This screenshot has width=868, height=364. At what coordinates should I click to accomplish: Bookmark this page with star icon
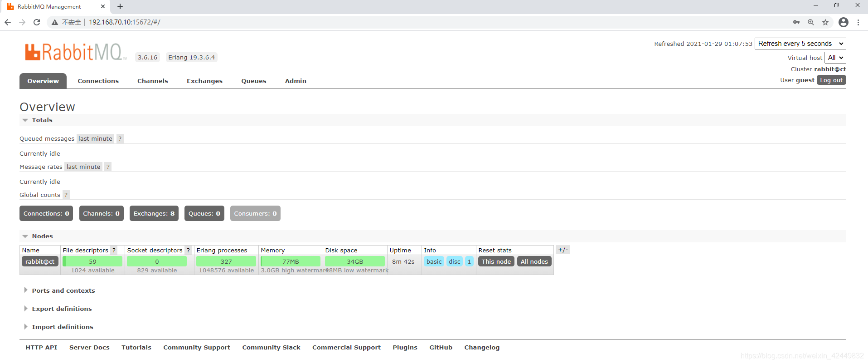(x=825, y=22)
